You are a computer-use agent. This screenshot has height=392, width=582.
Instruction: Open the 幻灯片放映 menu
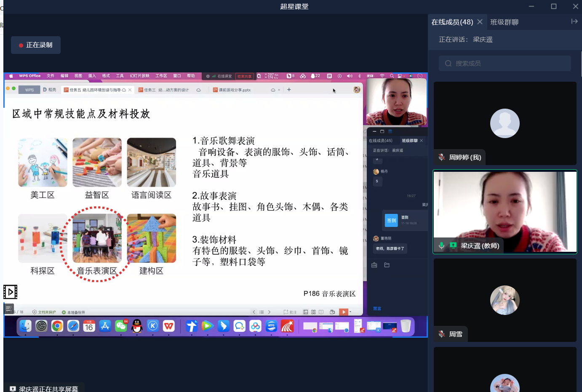[139, 76]
